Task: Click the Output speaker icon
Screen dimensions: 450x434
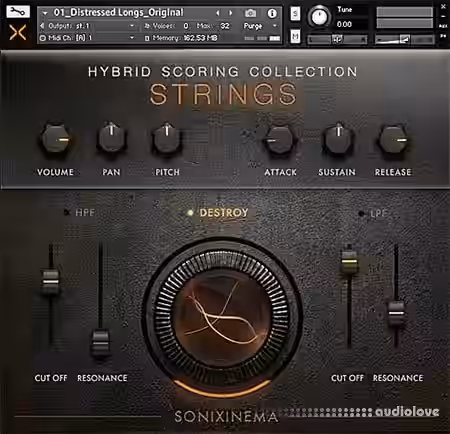Action: [x=43, y=26]
